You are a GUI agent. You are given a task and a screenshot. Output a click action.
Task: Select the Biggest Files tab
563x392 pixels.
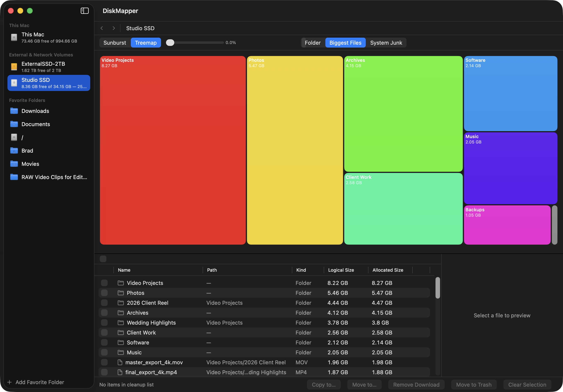point(345,43)
